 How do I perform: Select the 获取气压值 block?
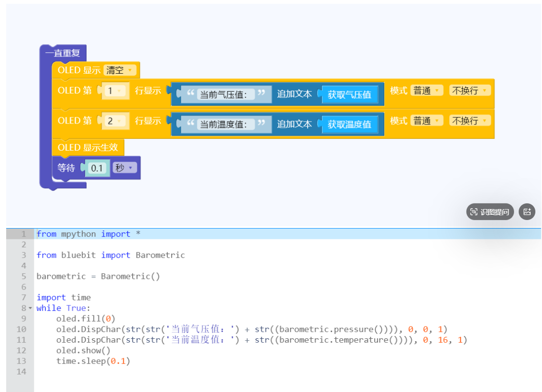tap(349, 94)
